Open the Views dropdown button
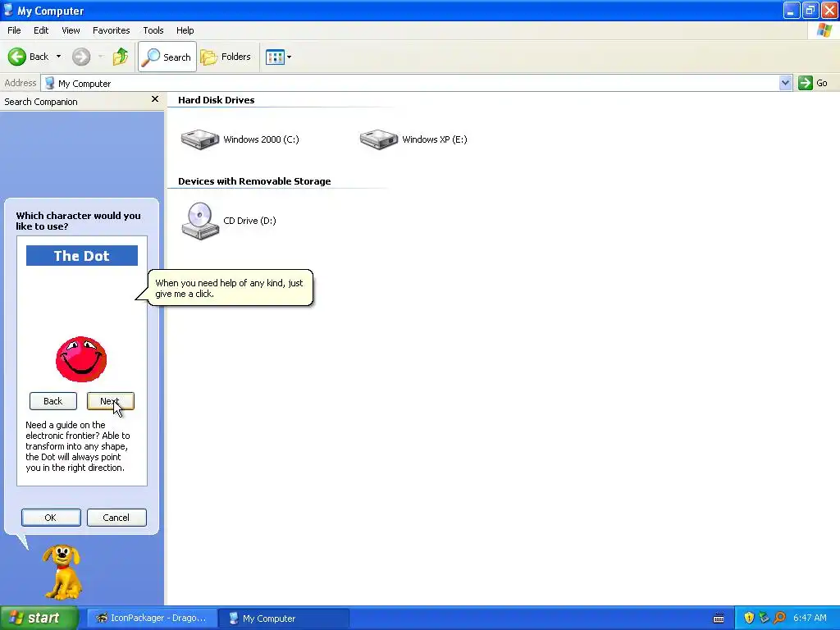This screenshot has height=630, width=840. click(279, 57)
